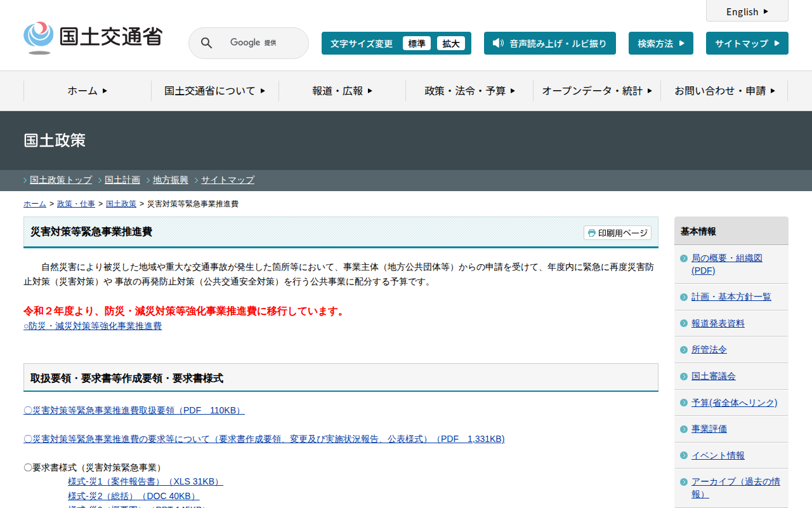Click the search magnifier icon
This screenshot has height=508, width=812.
(x=206, y=43)
